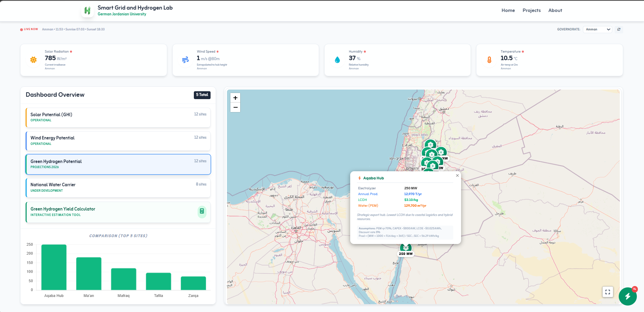Click the Solar Radiation sun icon
644x312 pixels.
click(33, 60)
